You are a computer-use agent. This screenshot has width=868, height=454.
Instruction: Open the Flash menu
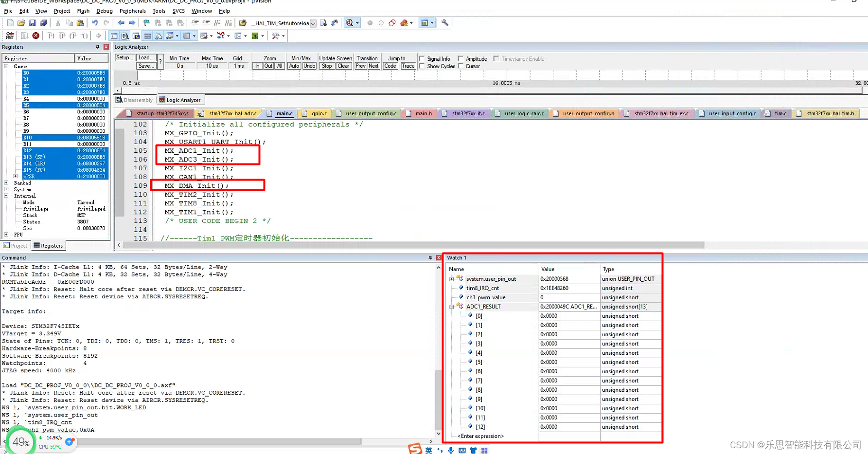(83, 11)
